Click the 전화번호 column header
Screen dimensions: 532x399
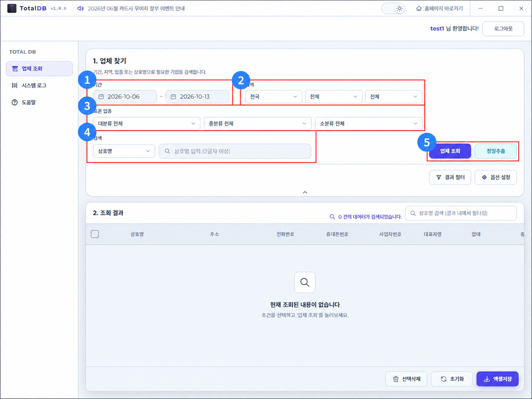(285, 234)
